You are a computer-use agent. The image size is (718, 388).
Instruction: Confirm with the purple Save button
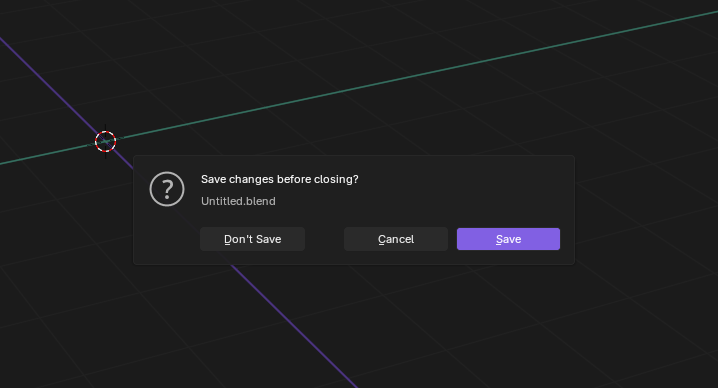[508, 239]
